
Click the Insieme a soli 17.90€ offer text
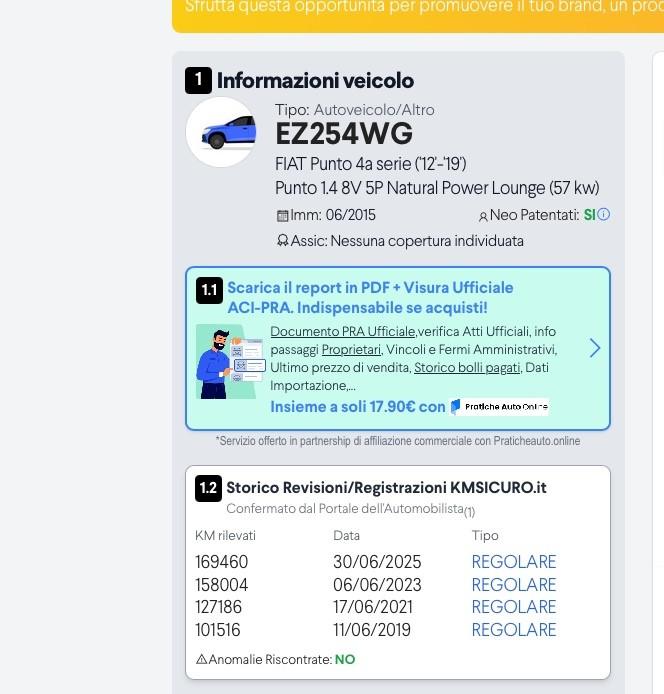[x=357, y=407]
